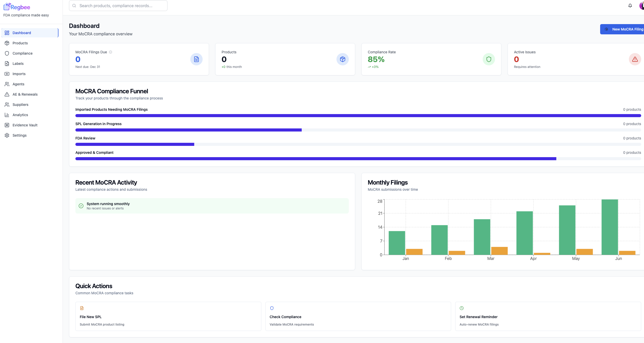
Task: Click the search products input field
Action: (118, 6)
